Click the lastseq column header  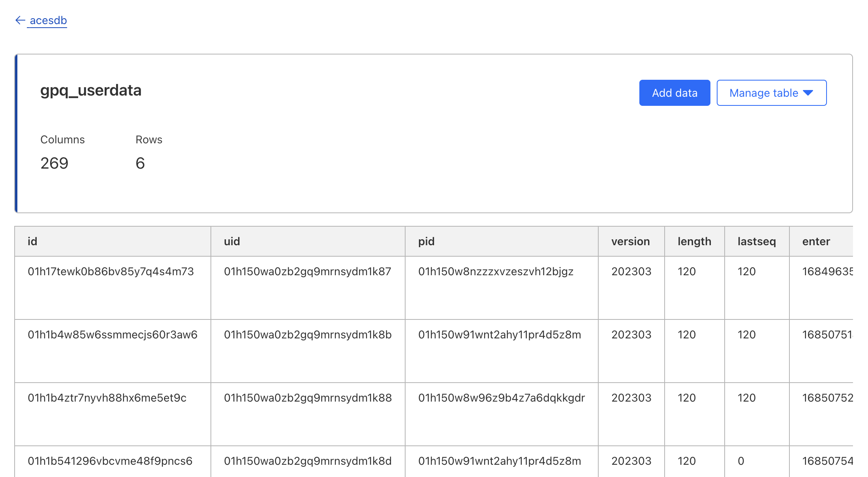[756, 241]
